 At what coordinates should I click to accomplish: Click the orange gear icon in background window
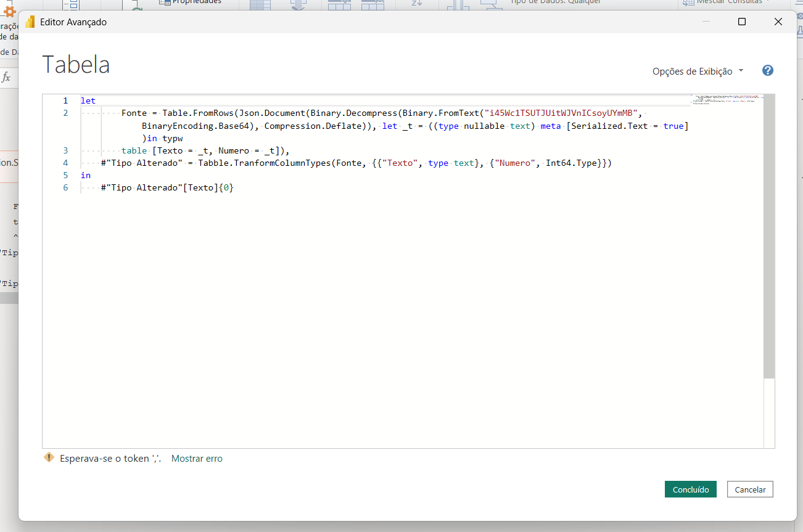click(9, 12)
